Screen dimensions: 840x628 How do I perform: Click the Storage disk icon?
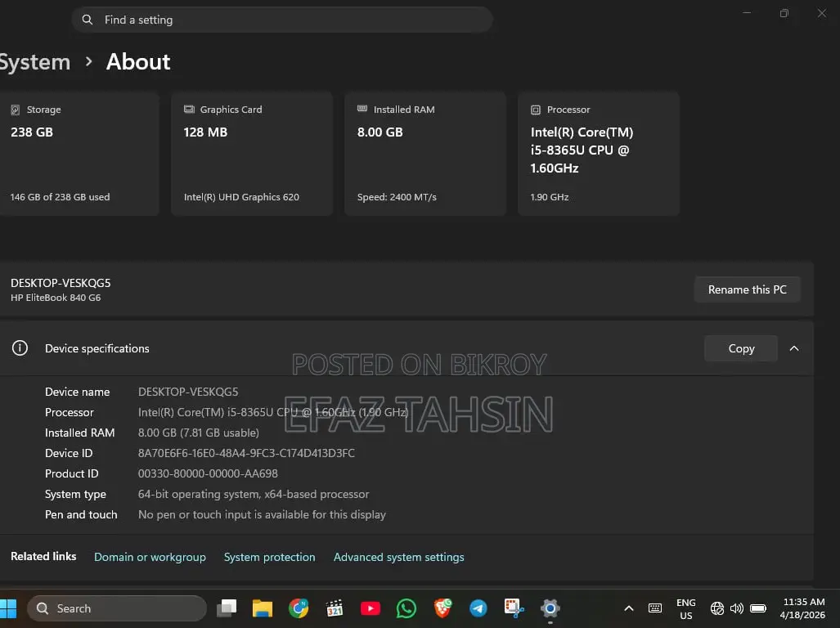click(x=16, y=110)
